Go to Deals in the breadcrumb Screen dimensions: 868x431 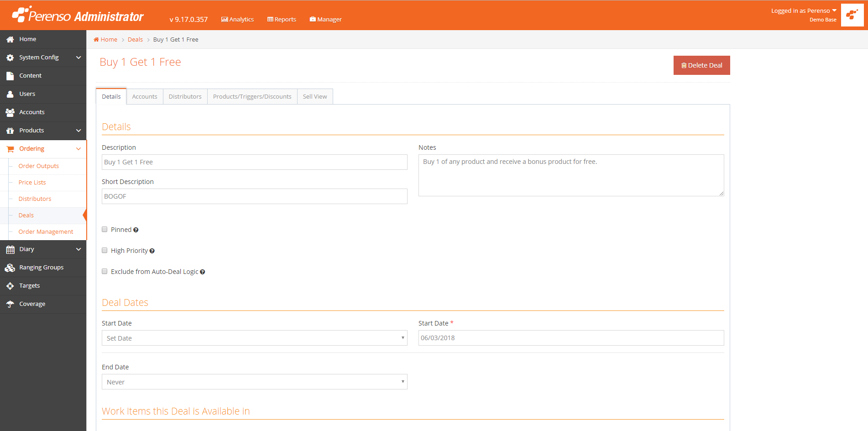135,40
